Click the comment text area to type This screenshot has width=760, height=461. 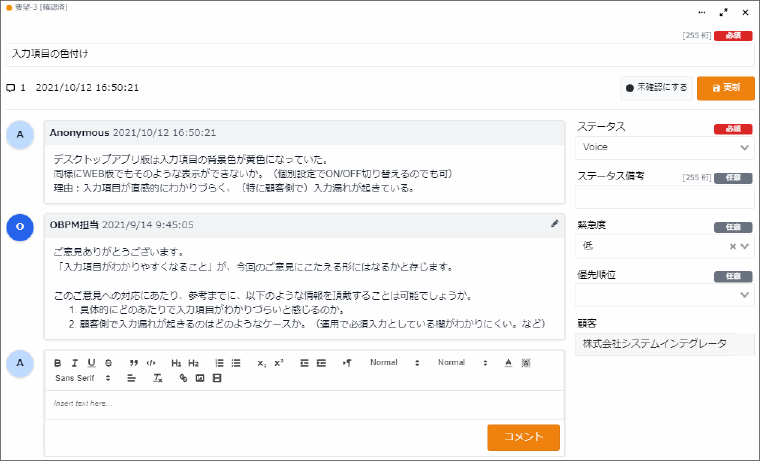coord(300,404)
